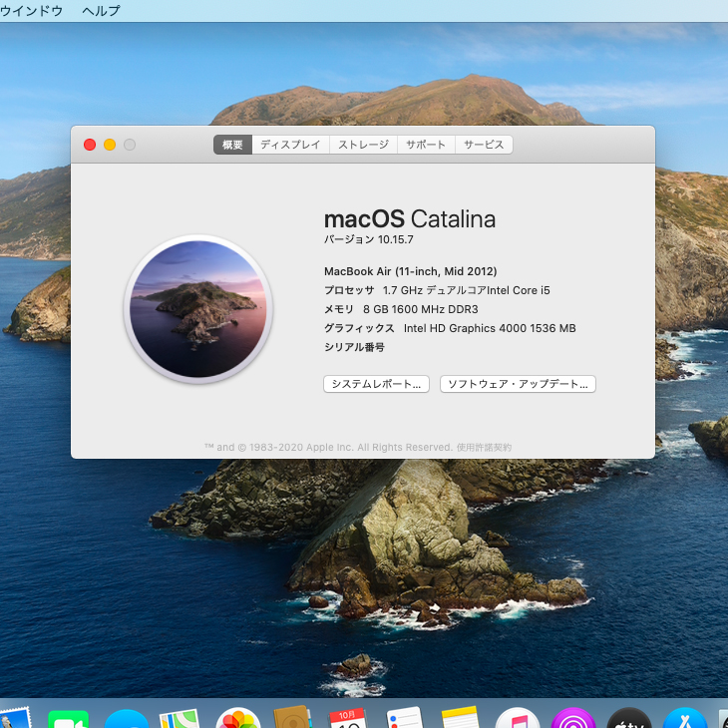Screen dimensions: 728x728
Task: Select the ストレージ tab
Action: click(363, 145)
